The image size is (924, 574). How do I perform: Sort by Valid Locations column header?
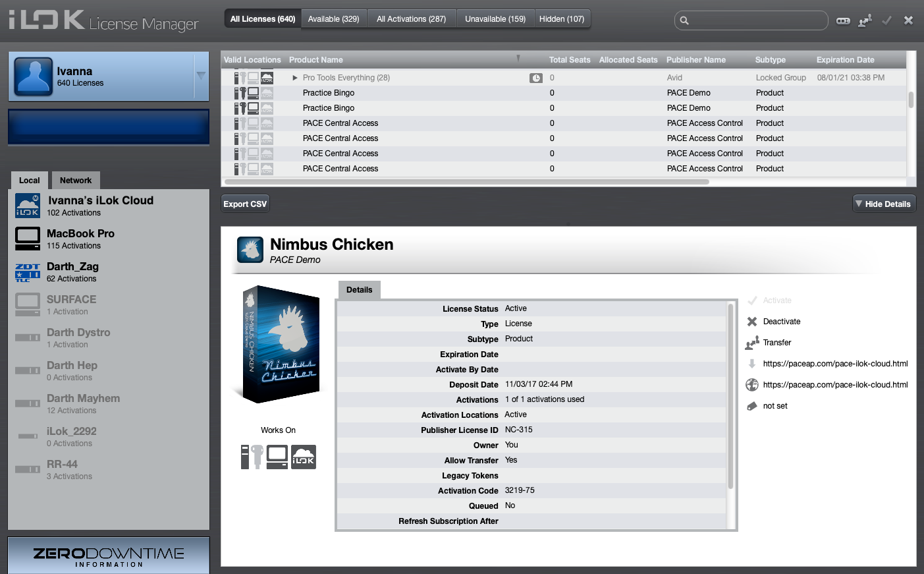click(252, 59)
